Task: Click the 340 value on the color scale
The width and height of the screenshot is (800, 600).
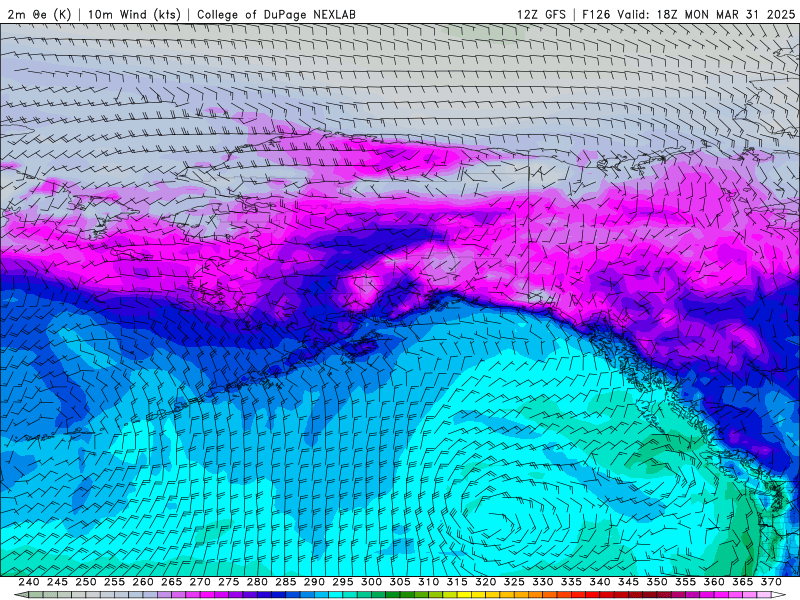Action: tap(601, 582)
